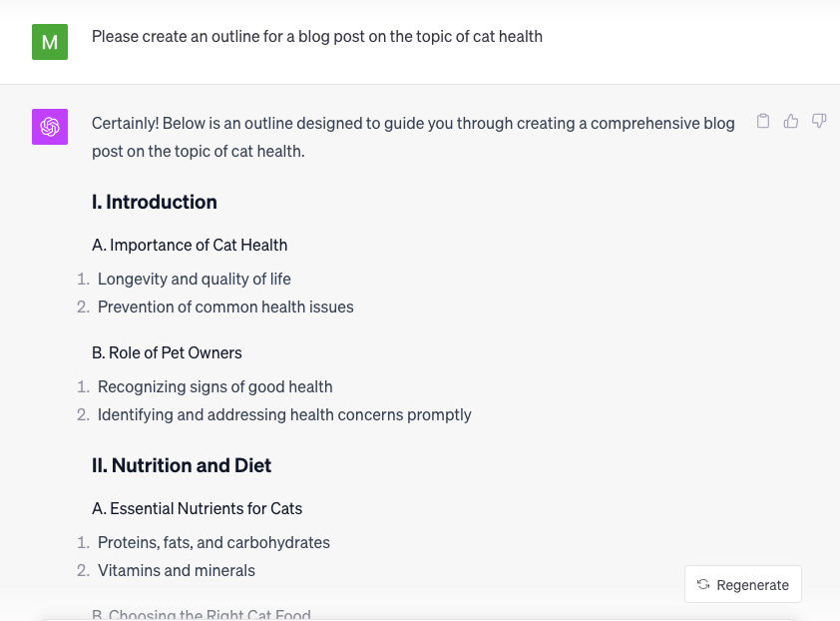Select the II. Nutrition and Diet heading
The width and height of the screenshot is (840, 621).
(182, 465)
